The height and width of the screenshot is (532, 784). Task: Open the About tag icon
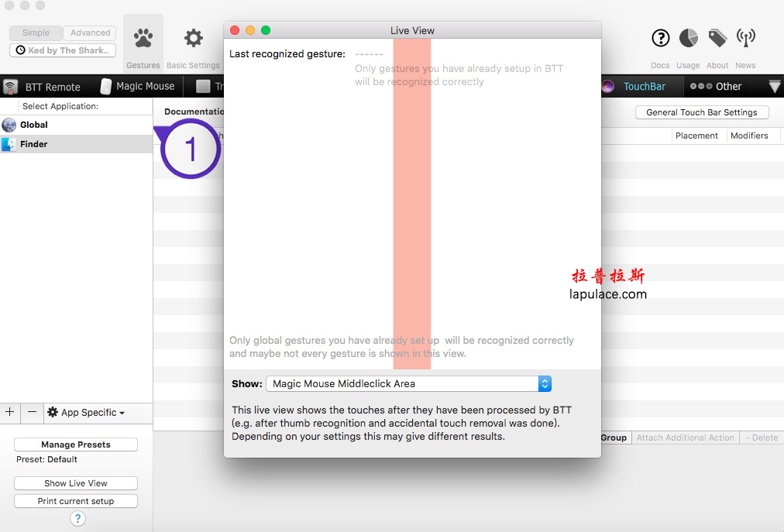[x=717, y=38]
